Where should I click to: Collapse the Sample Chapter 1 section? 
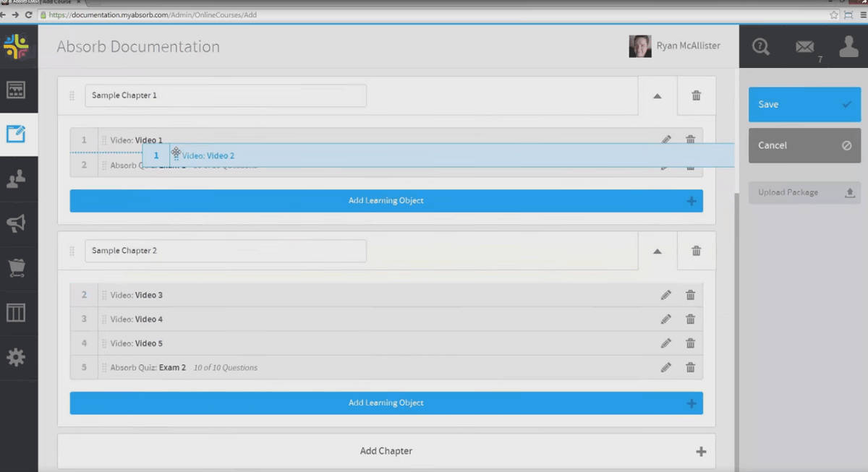[657, 95]
